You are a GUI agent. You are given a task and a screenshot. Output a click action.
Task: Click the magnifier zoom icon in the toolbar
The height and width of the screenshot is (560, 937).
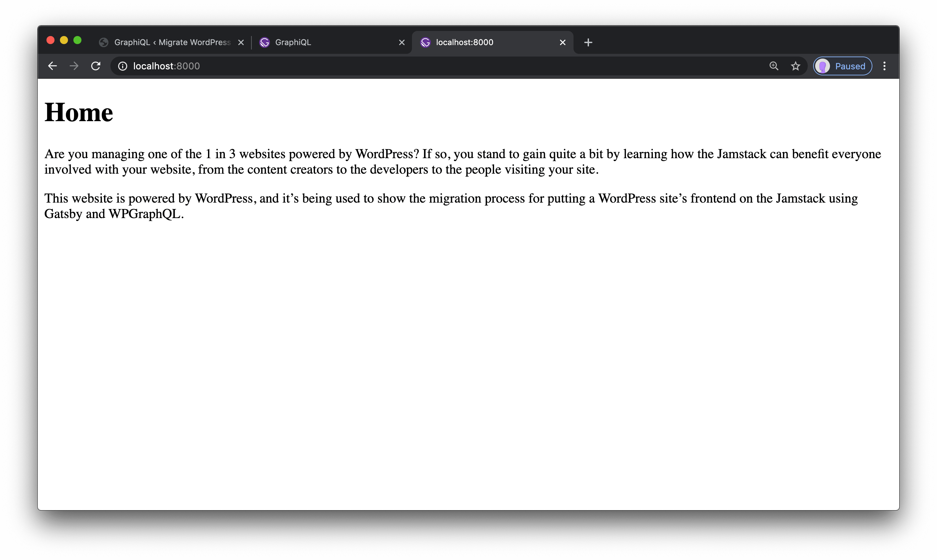pyautogui.click(x=774, y=66)
